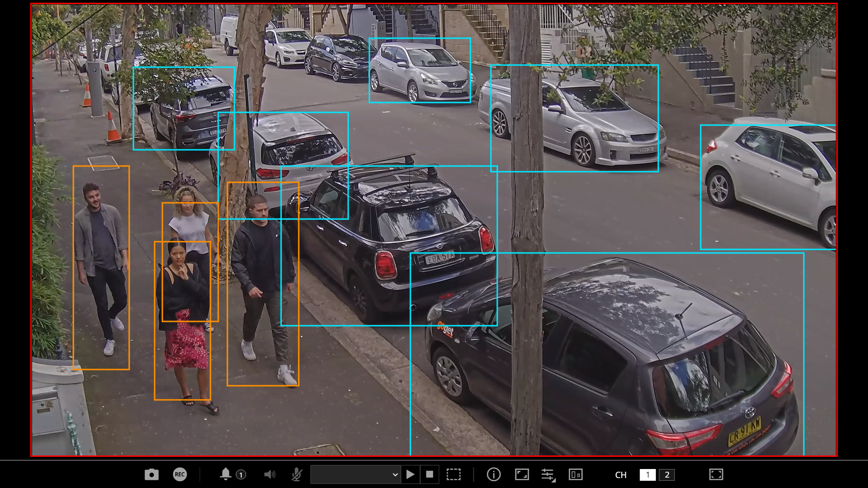Image resolution: width=868 pixels, height=488 pixels.
Task: Click the alarm count badge
Action: click(241, 475)
